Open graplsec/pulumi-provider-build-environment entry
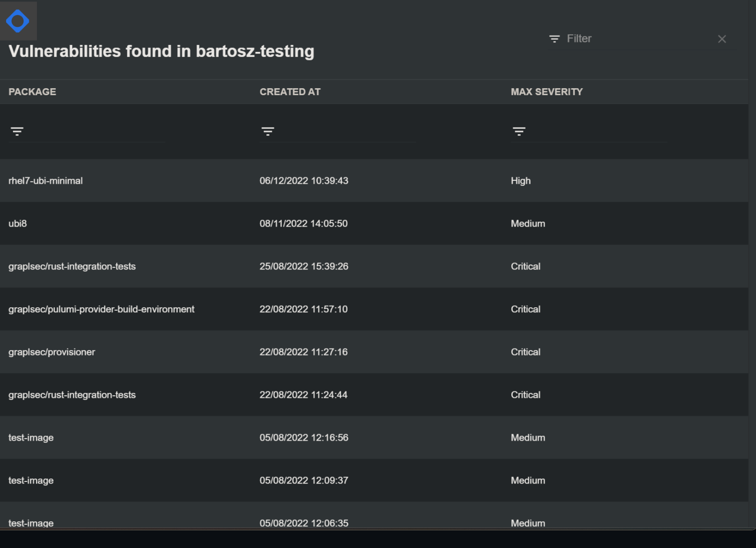 (101, 309)
